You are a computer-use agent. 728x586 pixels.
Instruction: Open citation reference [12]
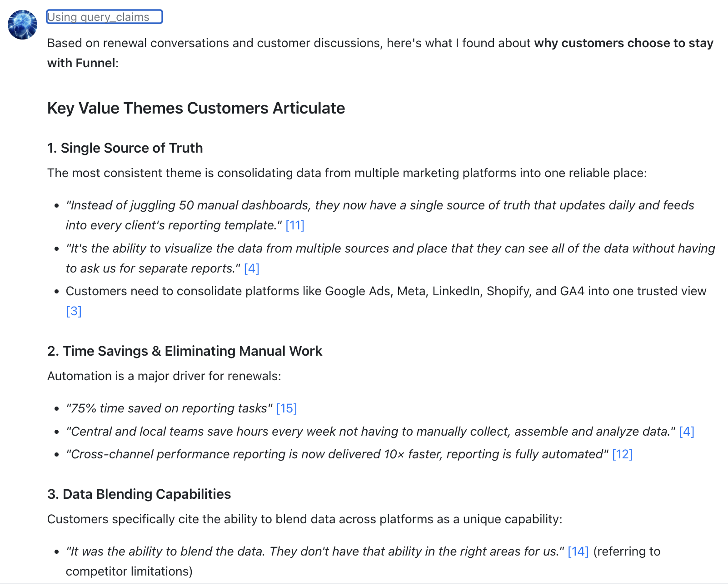[622, 454]
